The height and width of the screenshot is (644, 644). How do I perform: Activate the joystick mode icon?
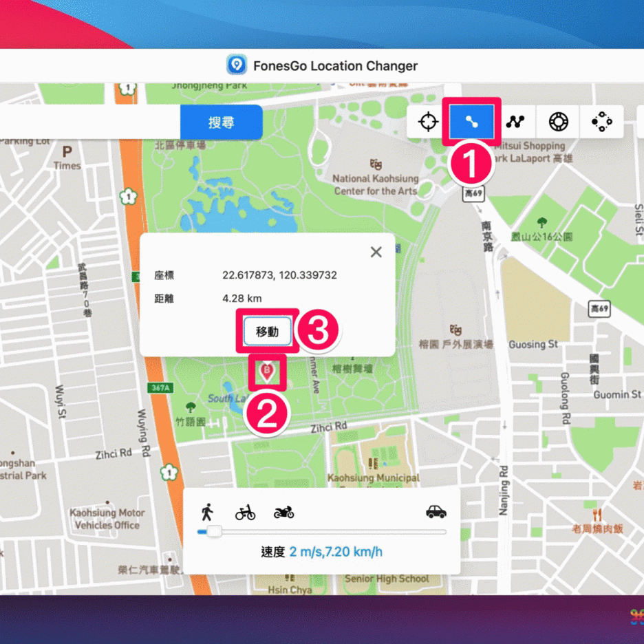558,122
